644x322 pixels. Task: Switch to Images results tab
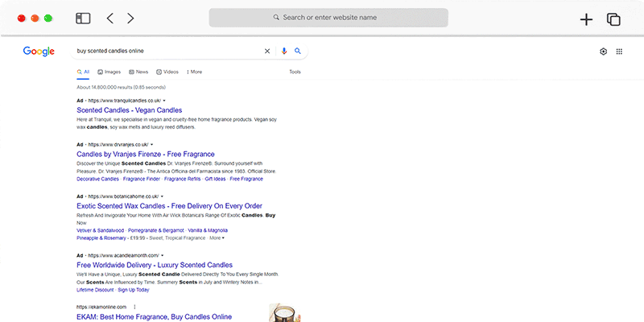point(109,72)
